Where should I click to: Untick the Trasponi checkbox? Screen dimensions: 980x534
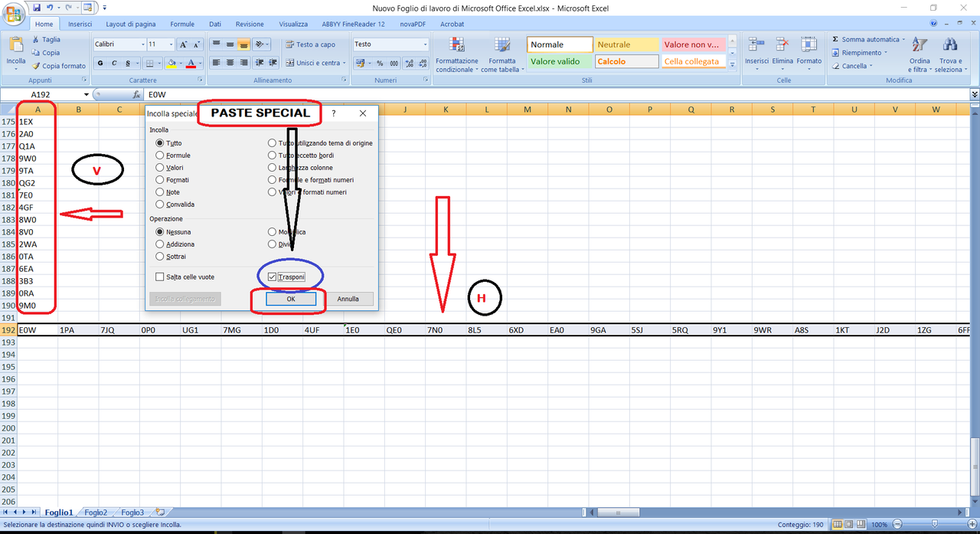pyautogui.click(x=272, y=277)
